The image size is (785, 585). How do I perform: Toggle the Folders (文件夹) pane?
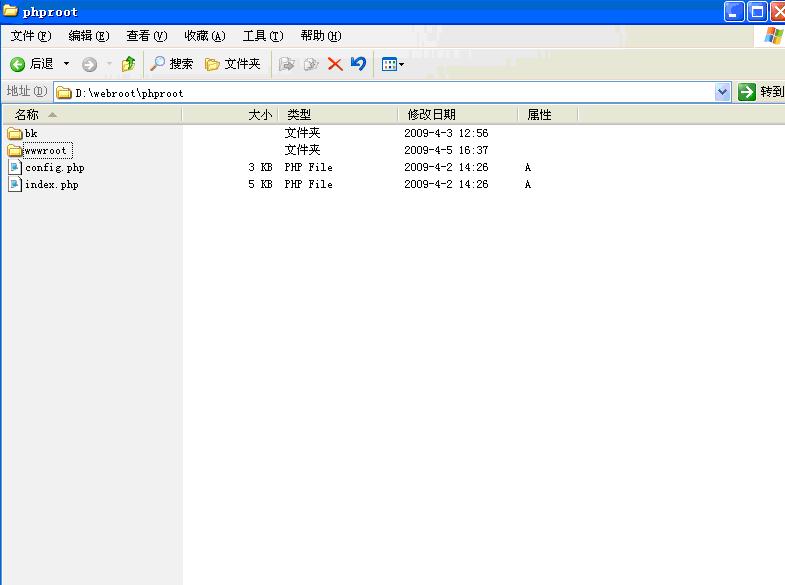(233, 64)
